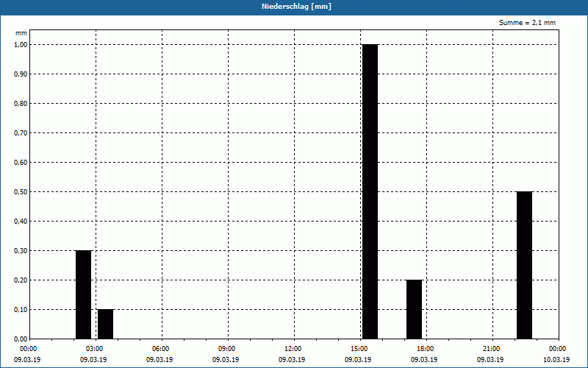Click the 18:00 time label
Viewport: 588px width, 368px height.
(425, 349)
